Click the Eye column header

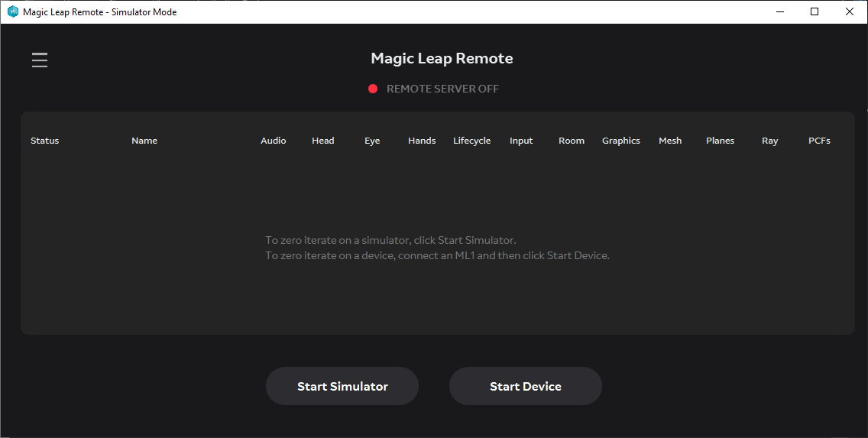372,141
